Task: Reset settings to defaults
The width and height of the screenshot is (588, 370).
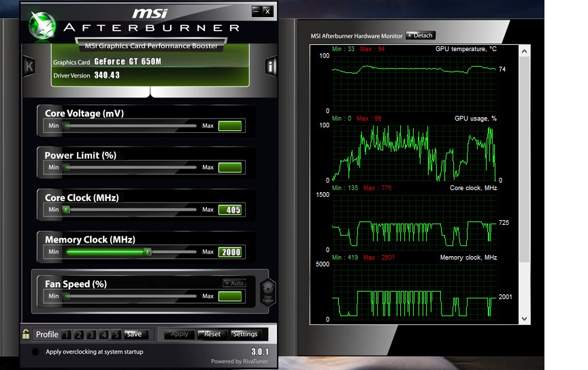Action: (212, 334)
